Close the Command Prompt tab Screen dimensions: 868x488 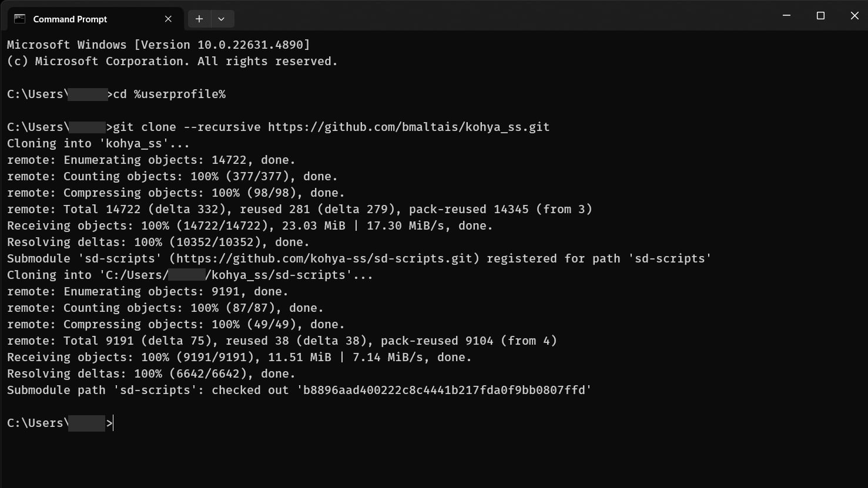pyautogui.click(x=168, y=19)
